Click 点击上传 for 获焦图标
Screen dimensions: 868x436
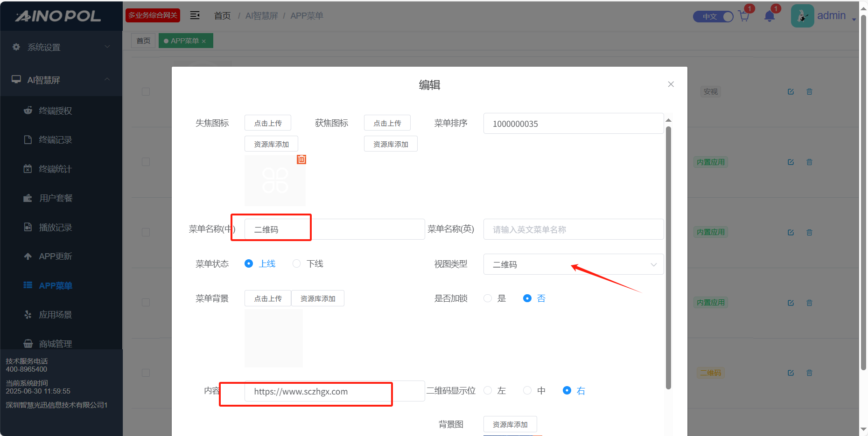(387, 123)
